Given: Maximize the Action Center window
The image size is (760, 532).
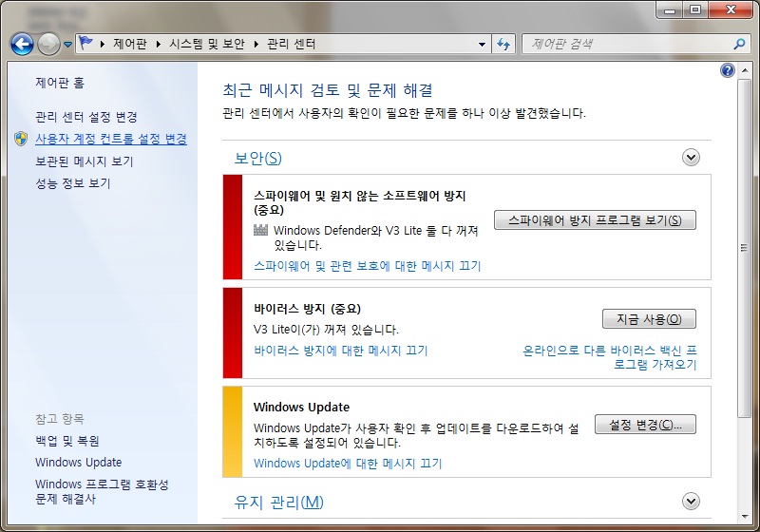Looking at the screenshot, I should coord(695,9).
